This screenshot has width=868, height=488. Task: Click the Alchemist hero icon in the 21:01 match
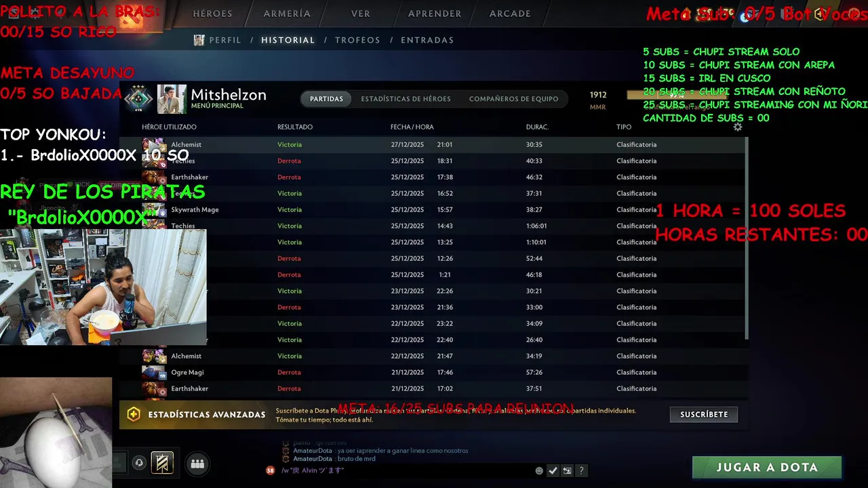click(x=154, y=144)
